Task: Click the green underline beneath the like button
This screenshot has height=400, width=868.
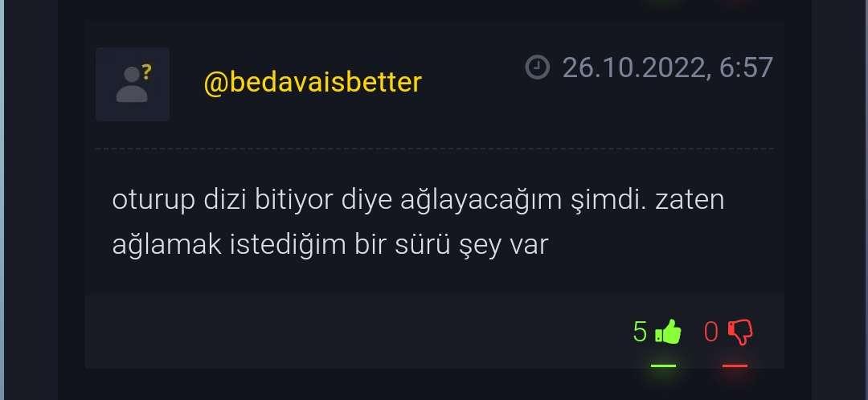Action: coord(663,365)
